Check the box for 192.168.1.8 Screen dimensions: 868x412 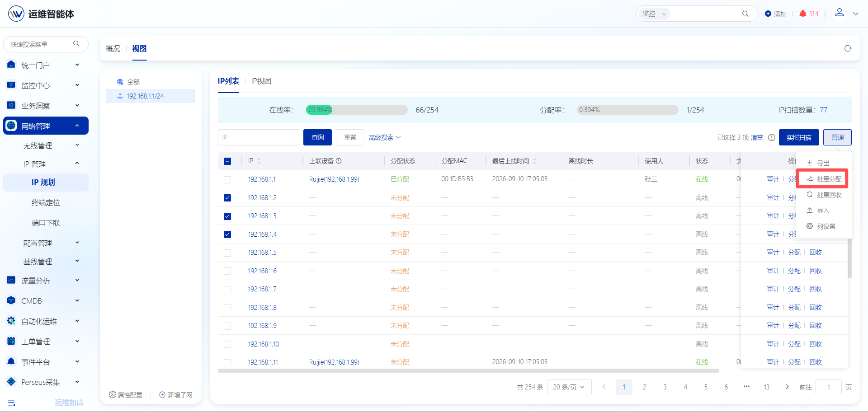pyautogui.click(x=227, y=308)
